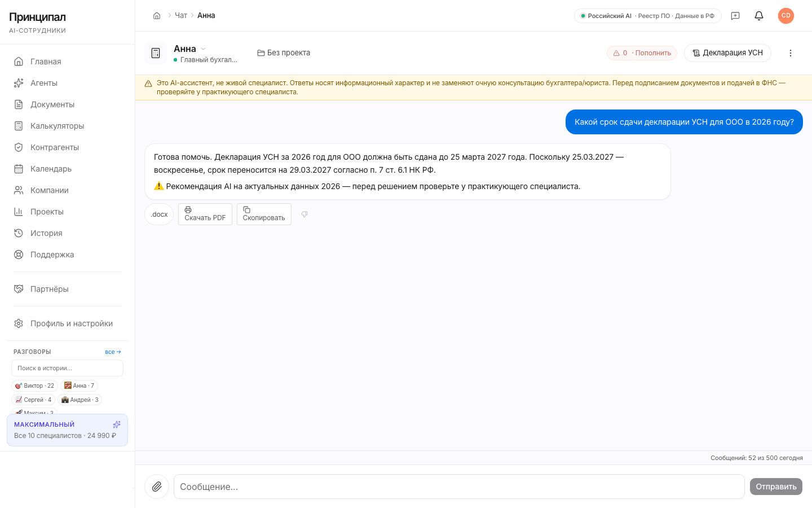Viewport: 812px width, 508px height.
Task: Click the Принципал logo title
Action: click(x=37, y=17)
